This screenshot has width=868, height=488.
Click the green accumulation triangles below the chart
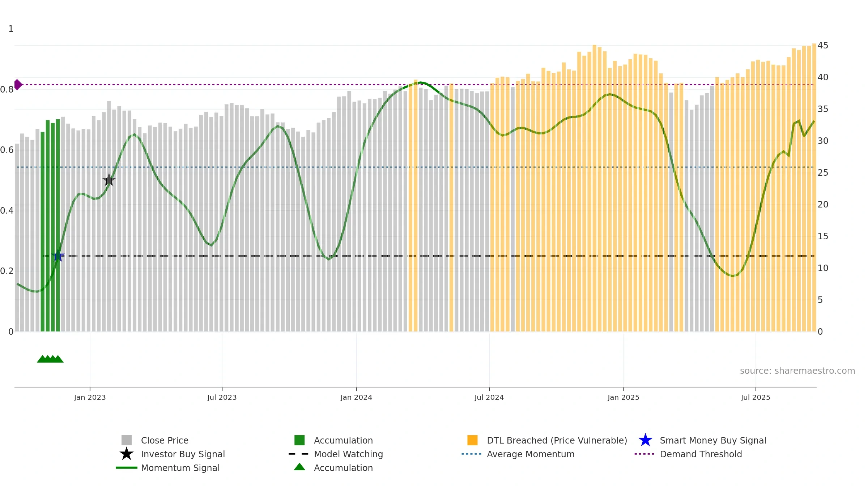(x=50, y=359)
